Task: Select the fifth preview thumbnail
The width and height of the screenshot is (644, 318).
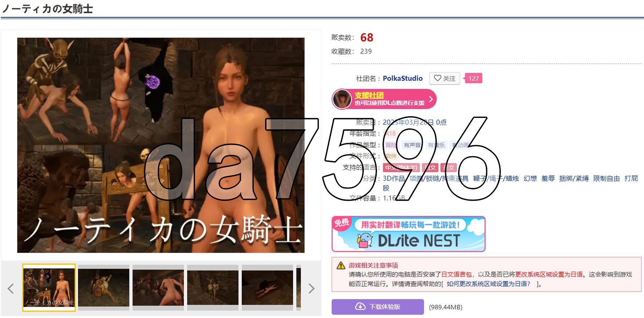Action: pyautogui.click(x=267, y=288)
